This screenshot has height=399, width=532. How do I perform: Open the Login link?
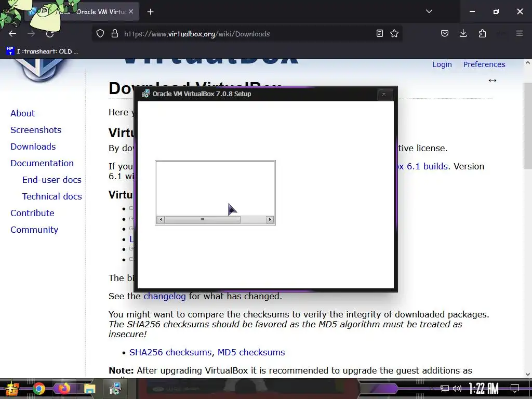coord(442,64)
